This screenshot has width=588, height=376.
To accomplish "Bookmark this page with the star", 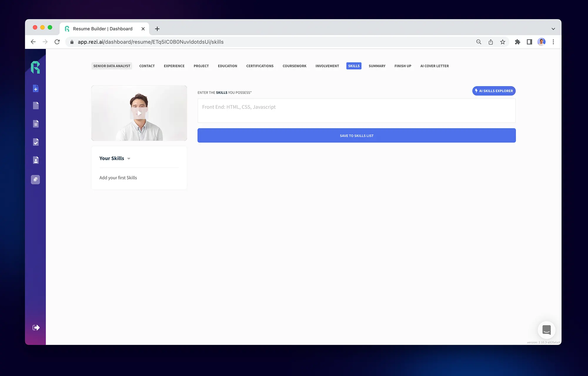I will (503, 42).
